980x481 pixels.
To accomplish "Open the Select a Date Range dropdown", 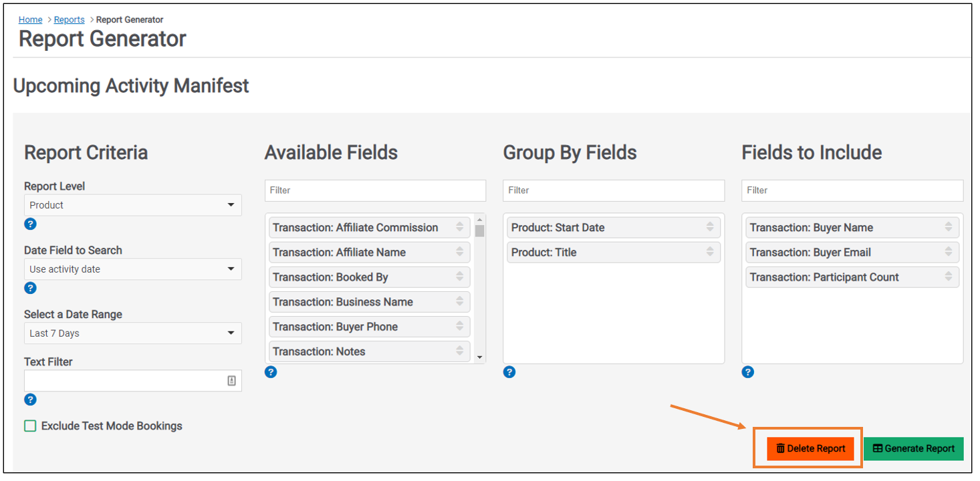I will tap(133, 333).
